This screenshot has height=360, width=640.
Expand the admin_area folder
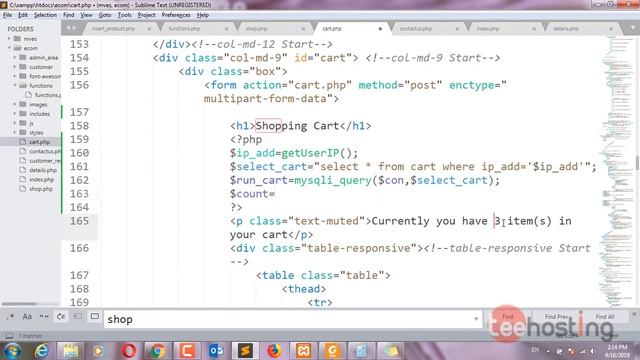tap(15, 58)
